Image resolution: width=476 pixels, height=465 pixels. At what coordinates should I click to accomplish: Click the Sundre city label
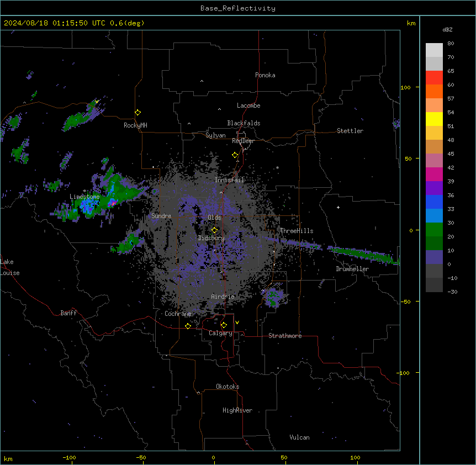click(161, 216)
